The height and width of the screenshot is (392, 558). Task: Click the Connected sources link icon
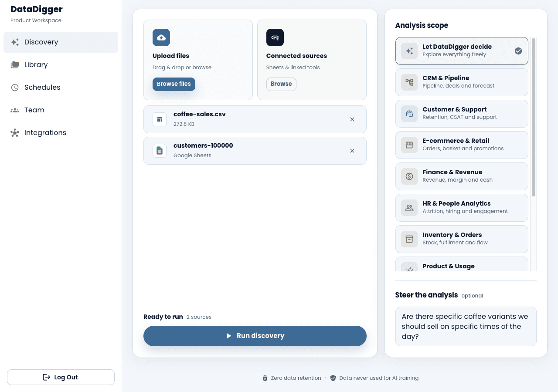(275, 37)
